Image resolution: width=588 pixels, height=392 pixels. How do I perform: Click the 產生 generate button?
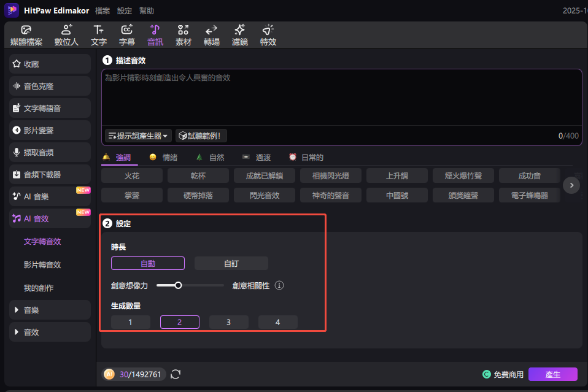pos(552,374)
